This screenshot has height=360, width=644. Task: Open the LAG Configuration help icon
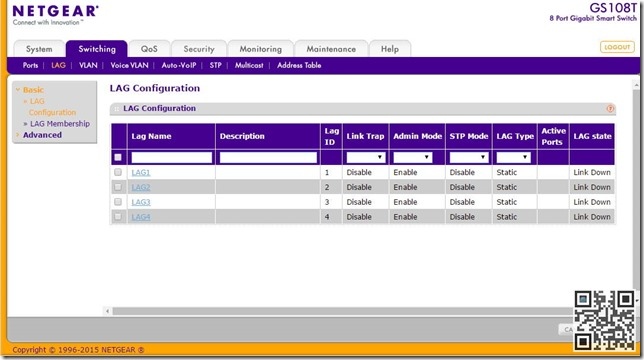click(610, 109)
